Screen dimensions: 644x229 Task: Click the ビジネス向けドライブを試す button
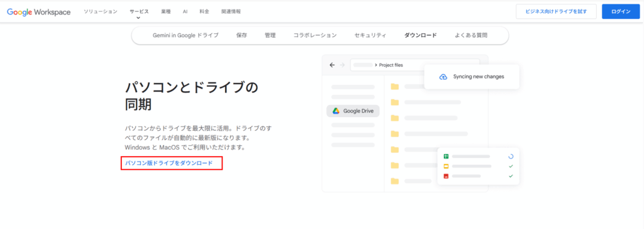click(556, 11)
